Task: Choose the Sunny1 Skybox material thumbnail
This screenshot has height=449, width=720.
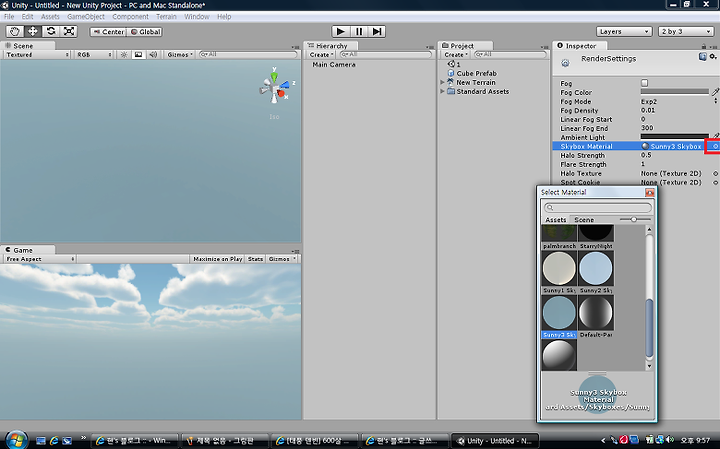Action: pos(559,272)
